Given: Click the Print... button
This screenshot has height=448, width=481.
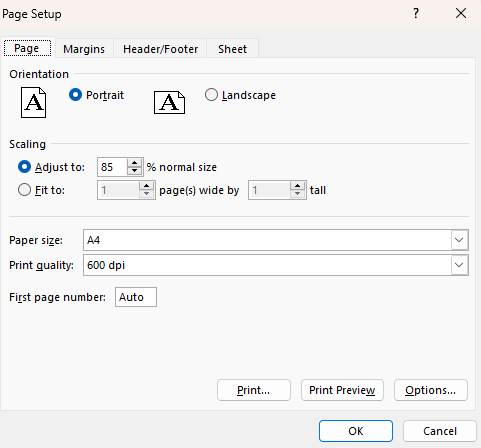Looking at the screenshot, I should pyautogui.click(x=254, y=390).
